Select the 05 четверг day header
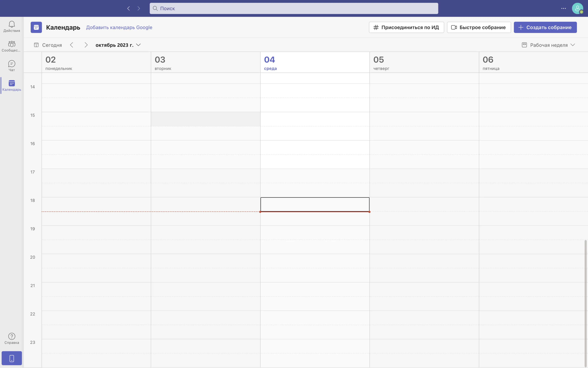Screen dimensions: 588x368 tap(424, 62)
